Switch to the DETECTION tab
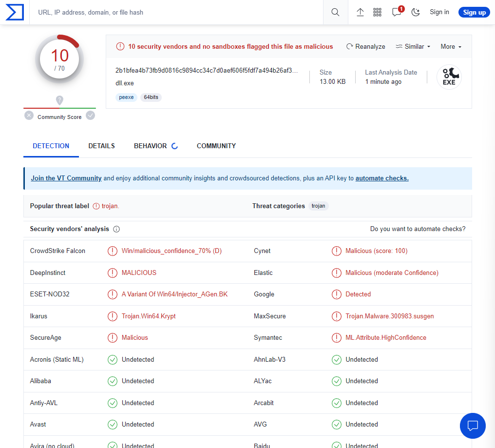The height and width of the screenshot is (448, 495). point(51,146)
